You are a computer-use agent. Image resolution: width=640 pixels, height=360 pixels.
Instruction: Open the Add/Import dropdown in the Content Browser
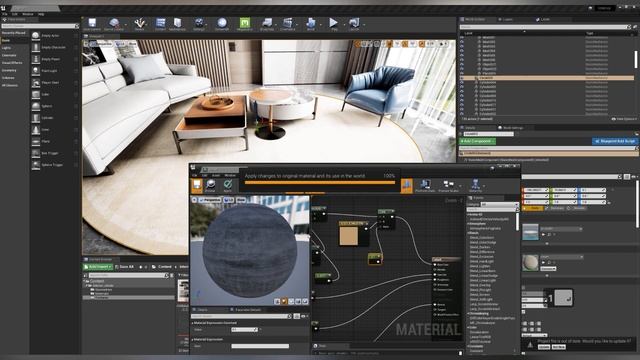pyautogui.click(x=98, y=267)
